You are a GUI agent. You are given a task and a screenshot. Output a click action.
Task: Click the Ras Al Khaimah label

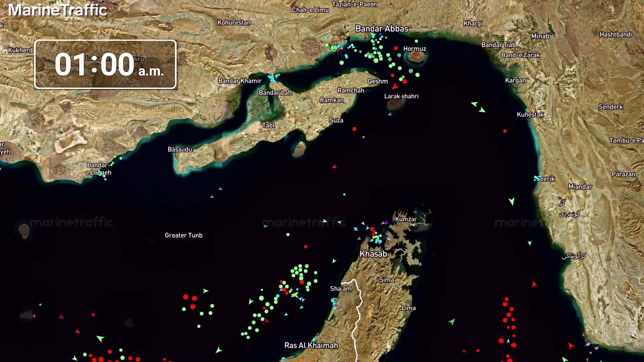pyautogui.click(x=311, y=346)
